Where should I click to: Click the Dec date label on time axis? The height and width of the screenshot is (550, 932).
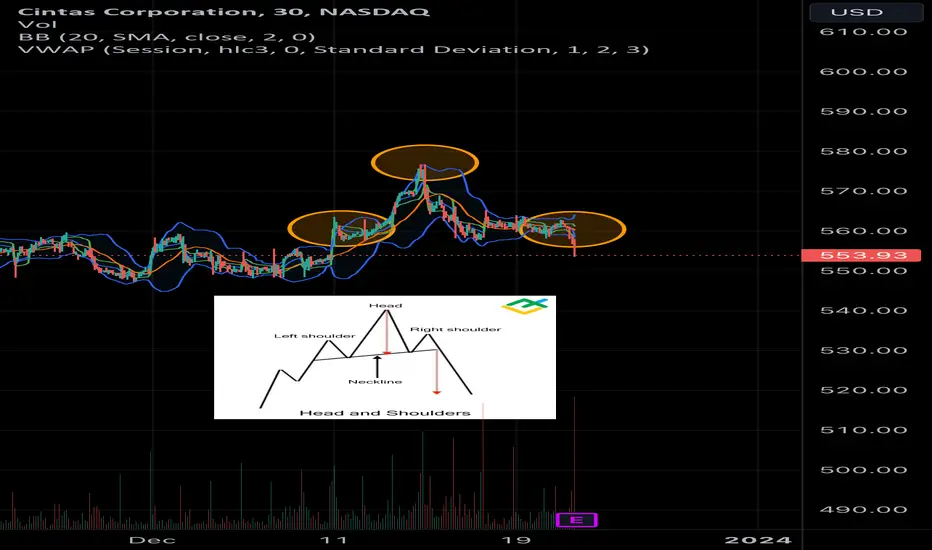click(152, 540)
